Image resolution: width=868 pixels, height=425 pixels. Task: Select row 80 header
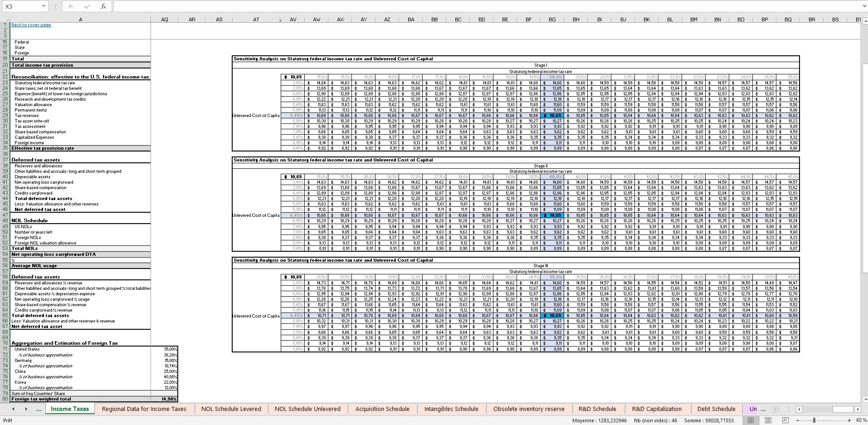[5, 399]
